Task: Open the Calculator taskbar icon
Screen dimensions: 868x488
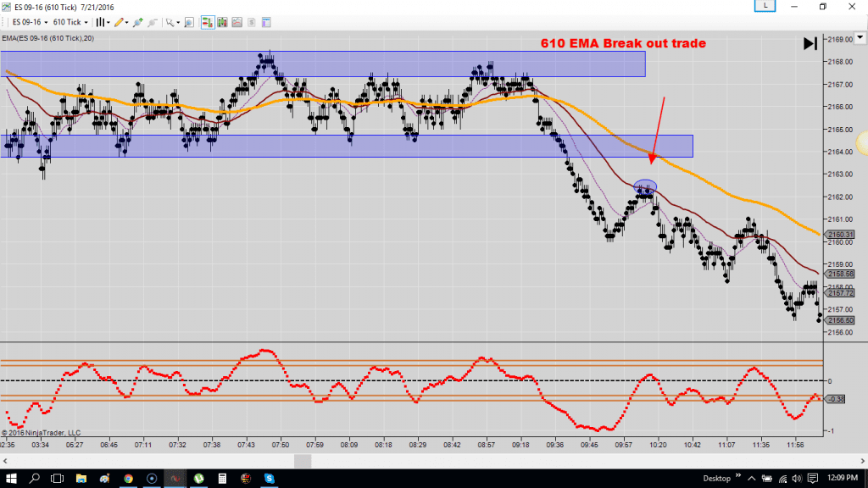Action: tap(222, 479)
